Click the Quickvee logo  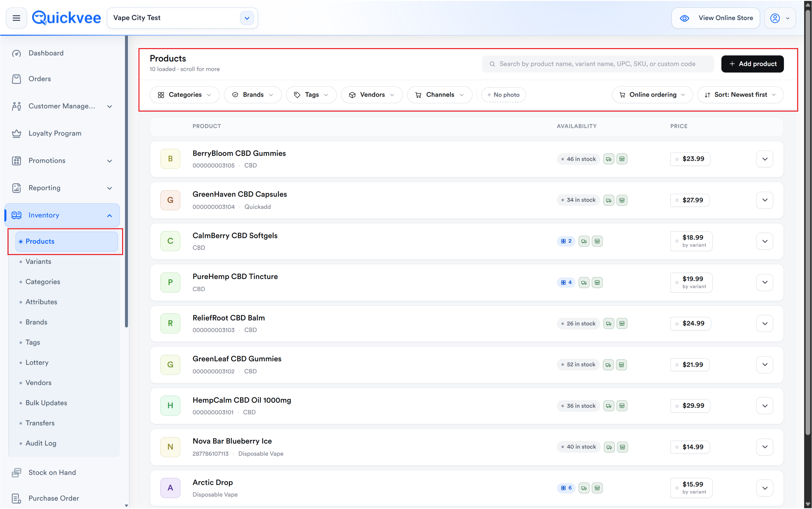[x=66, y=18]
